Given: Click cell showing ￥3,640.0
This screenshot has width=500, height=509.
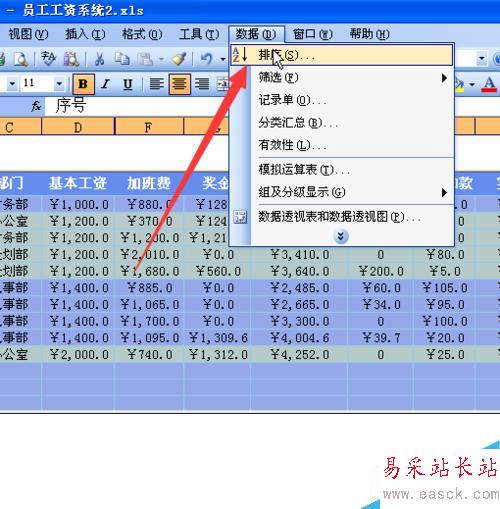Looking at the screenshot, I should [299, 271].
